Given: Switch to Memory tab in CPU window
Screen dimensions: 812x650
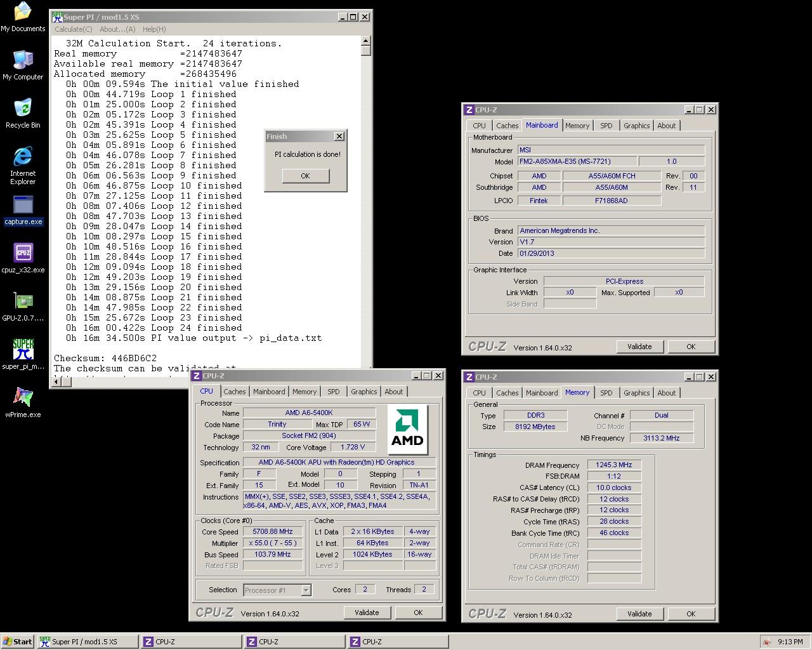Looking at the screenshot, I should 304,392.
